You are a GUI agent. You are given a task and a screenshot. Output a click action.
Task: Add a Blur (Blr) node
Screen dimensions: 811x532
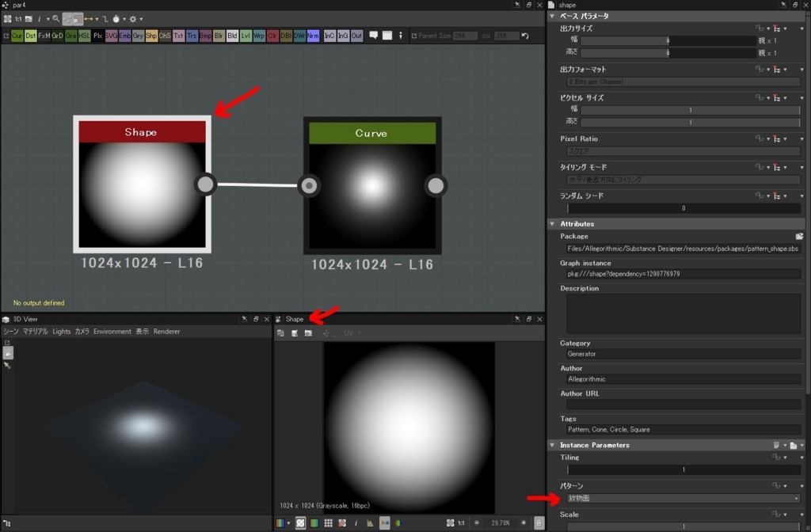[219, 36]
